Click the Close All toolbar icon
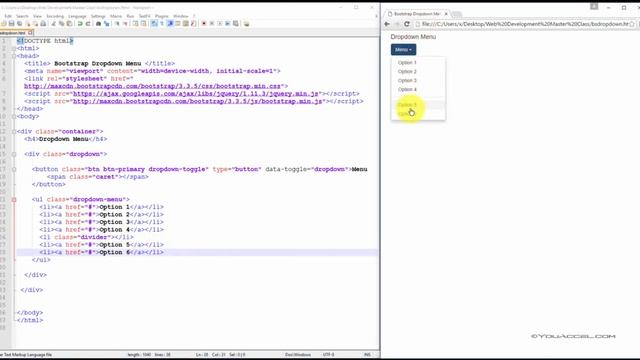Image resolution: width=640 pixels, height=360 pixels. pyautogui.click(x=36, y=24)
